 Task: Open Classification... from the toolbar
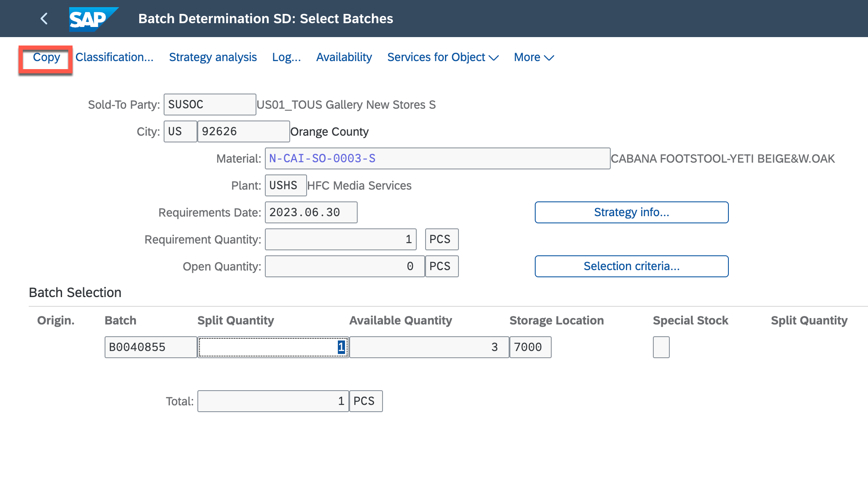114,57
